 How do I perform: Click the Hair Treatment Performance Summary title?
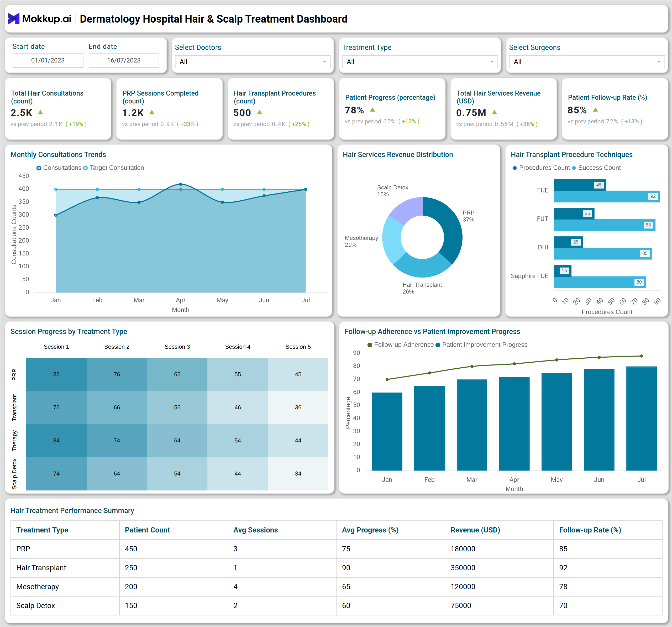tap(72, 511)
